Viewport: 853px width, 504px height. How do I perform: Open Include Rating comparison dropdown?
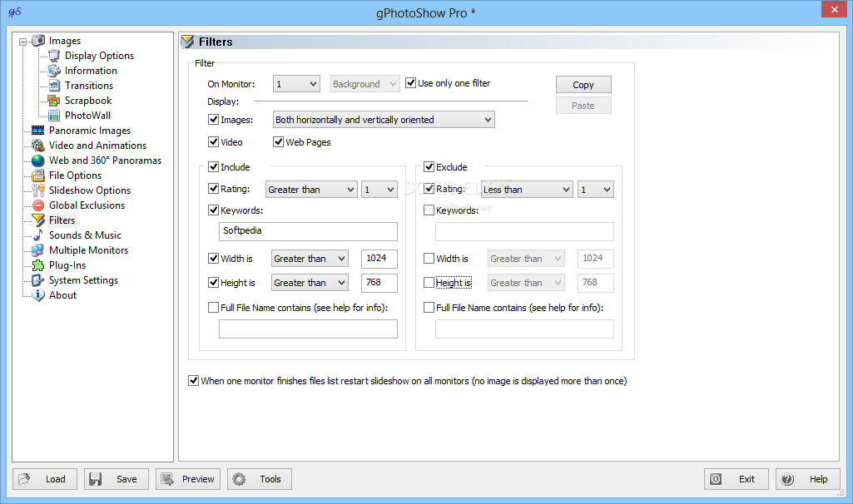[312, 189]
